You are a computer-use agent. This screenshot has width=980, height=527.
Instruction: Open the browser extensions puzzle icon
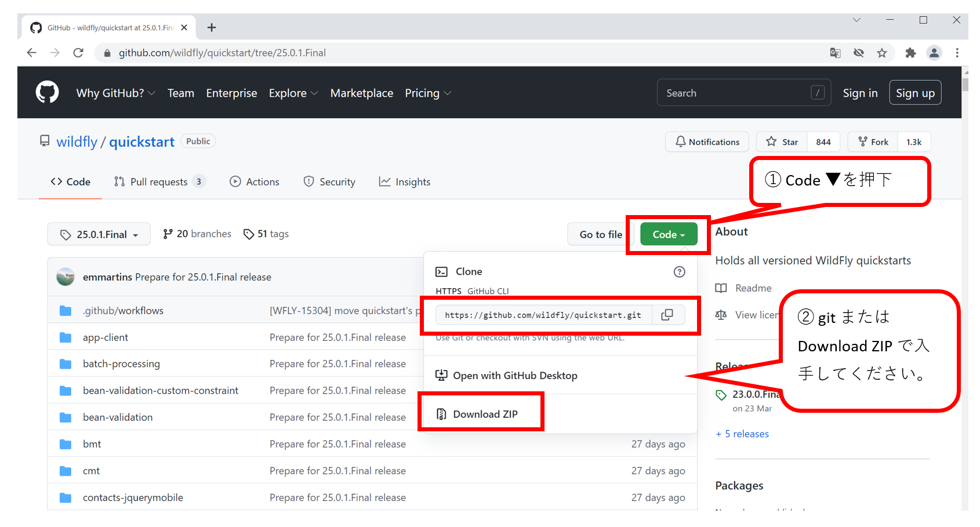click(x=910, y=53)
